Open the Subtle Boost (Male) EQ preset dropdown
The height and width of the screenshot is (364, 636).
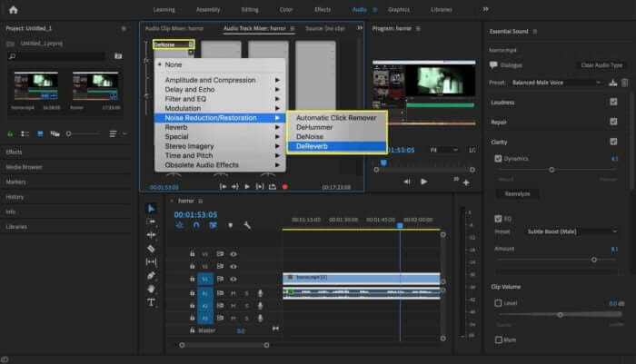(x=571, y=231)
